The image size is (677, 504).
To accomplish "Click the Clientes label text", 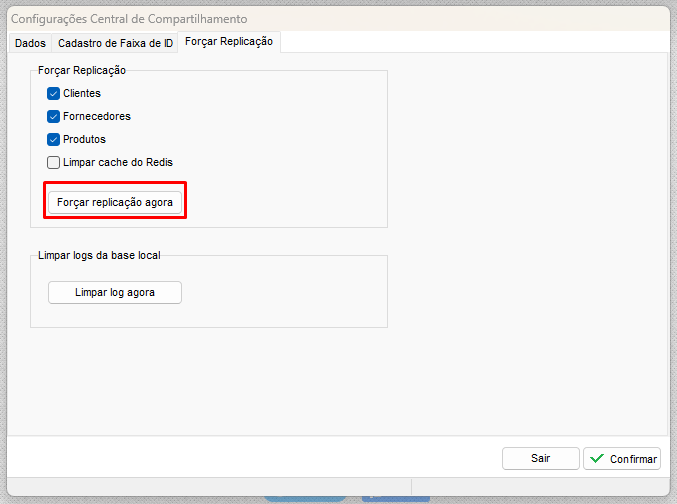I will click(x=82, y=93).
